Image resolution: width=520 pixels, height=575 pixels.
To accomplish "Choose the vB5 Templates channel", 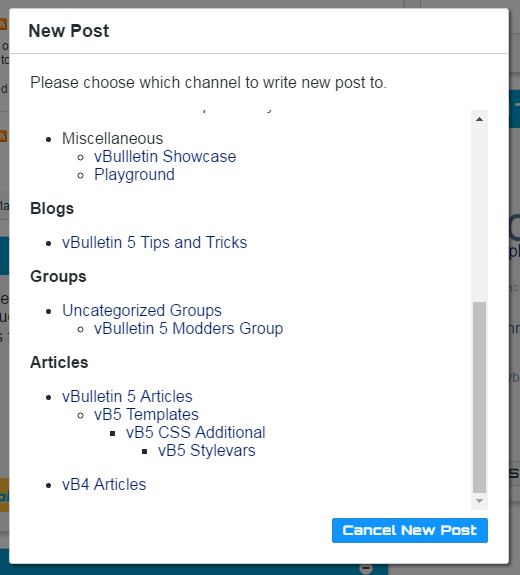I will click(x=146, y=414).
